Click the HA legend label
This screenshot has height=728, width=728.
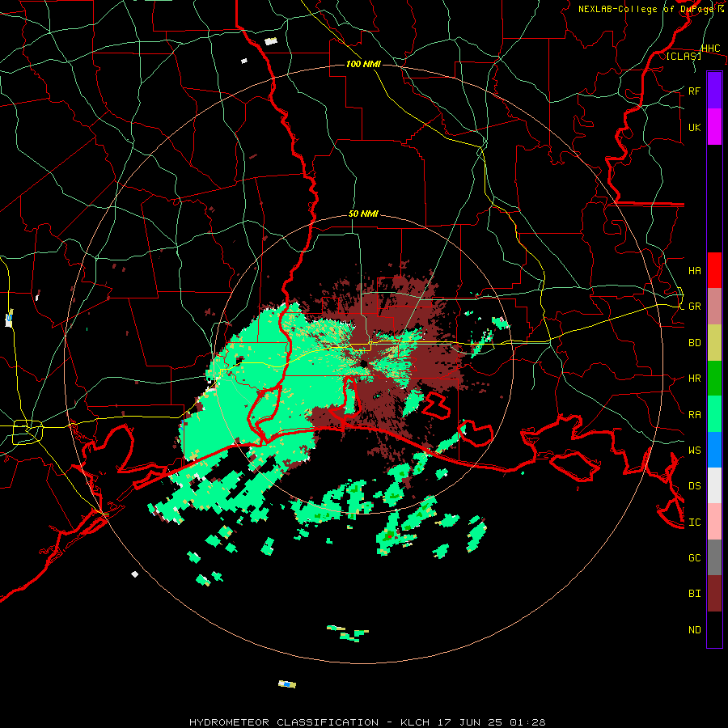694,270
